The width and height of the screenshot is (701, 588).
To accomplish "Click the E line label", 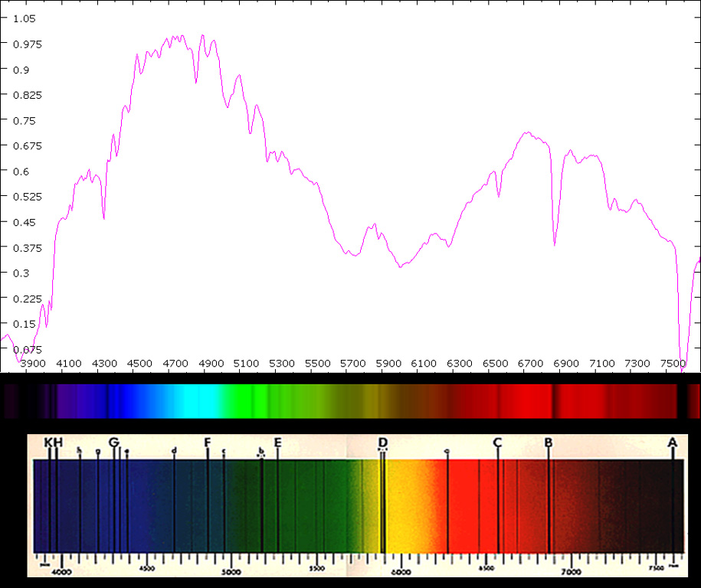I will click(277, 443).
